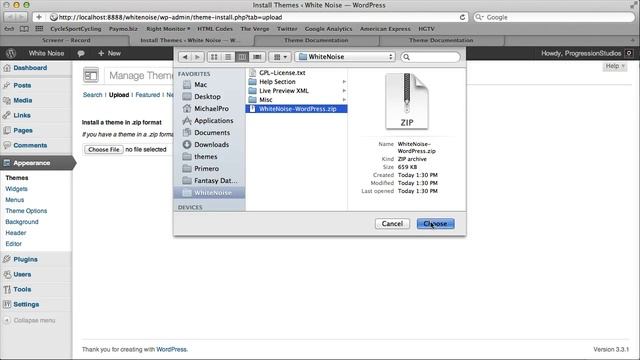Collapse the WordPress admin menu
The image size is (640, 360).
[29, 320]
